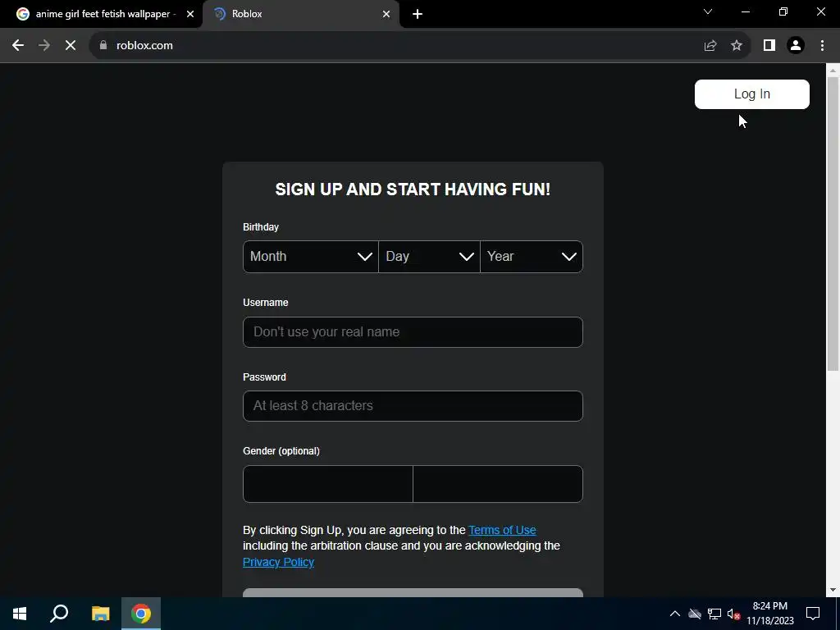Open the Windows Start menu
This screenshot has height=630, width=840.
pyautogui.click(x=20, y=614)
